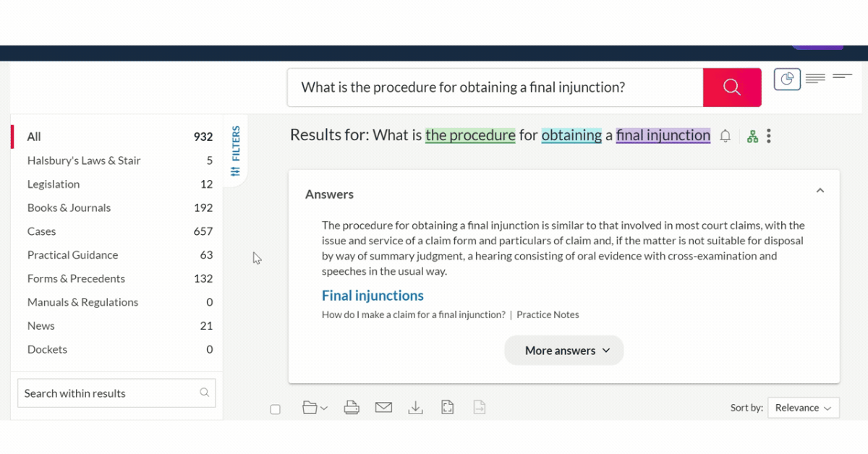The image size is (868, 454).
Task: Select the Legislation category
Action: [x=54, y=184]
